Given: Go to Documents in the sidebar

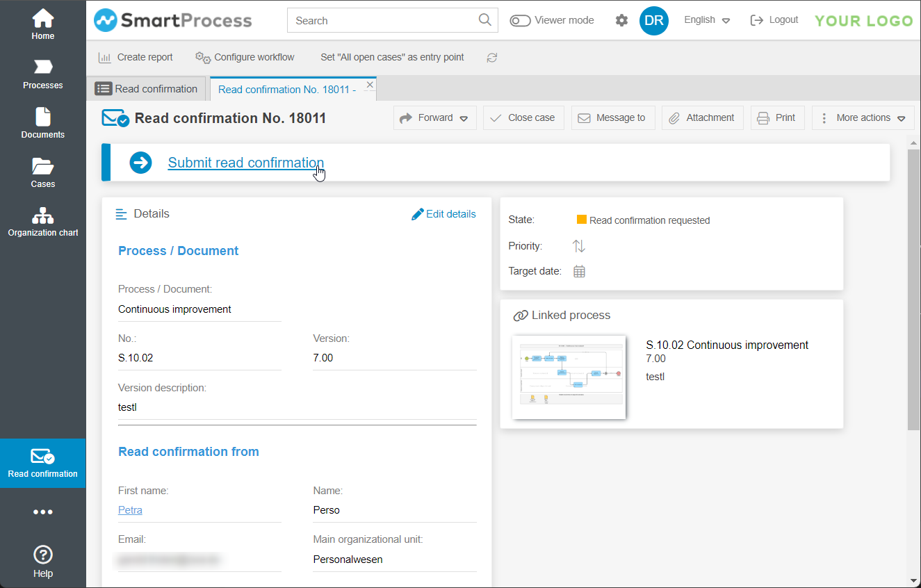Looking at the screenshot, I should click(42, 123).
